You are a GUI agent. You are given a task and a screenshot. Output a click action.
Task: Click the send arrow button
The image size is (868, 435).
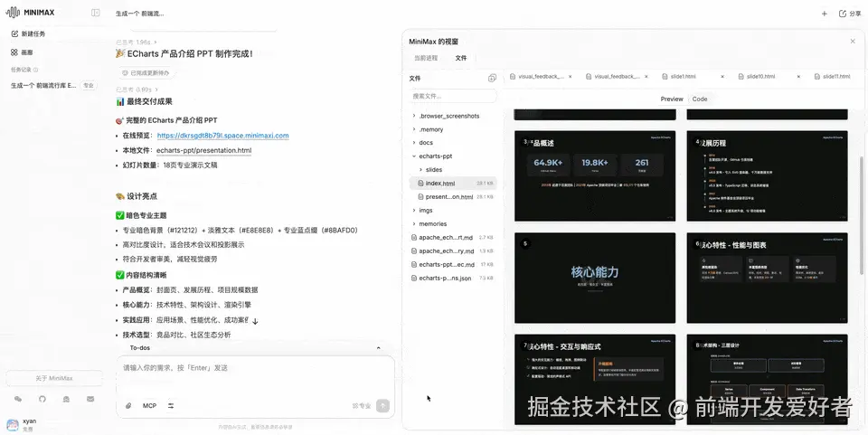(x=382, y=406)
